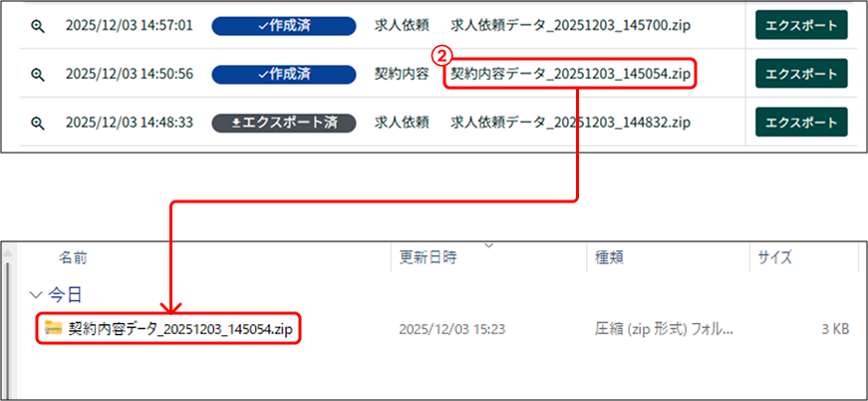Open sort dropdown chevron above 更新日時

(x=488, y=244)
